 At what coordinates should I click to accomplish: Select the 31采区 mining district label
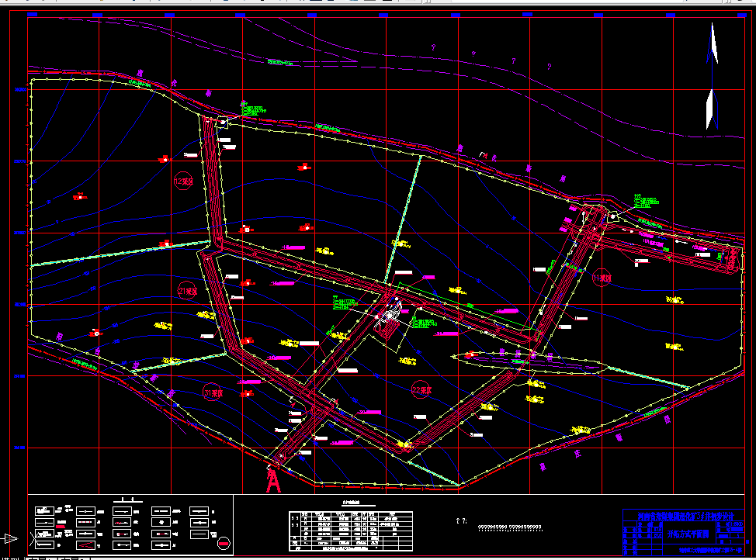213,392
